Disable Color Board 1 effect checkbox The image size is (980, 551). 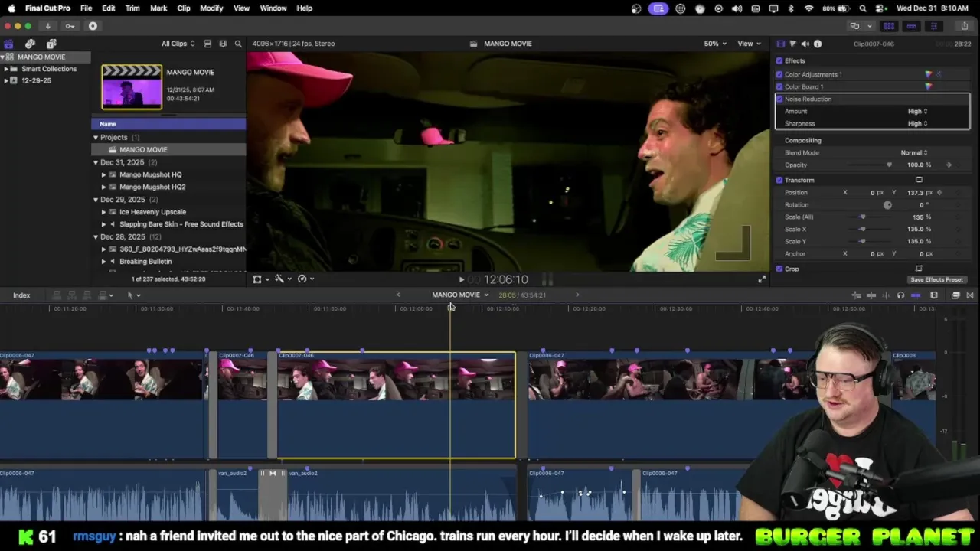[x=779, y=86]
